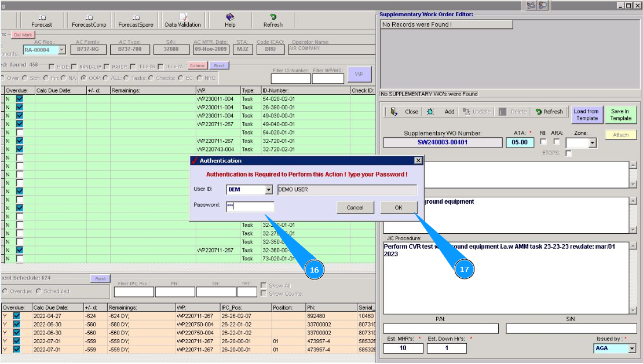
Task: Click the Filter ID-Number input field
Action: click(291, 79)
